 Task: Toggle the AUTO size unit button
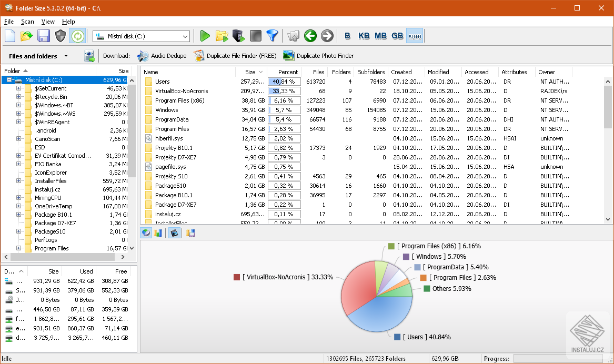[x=415, y=36]
